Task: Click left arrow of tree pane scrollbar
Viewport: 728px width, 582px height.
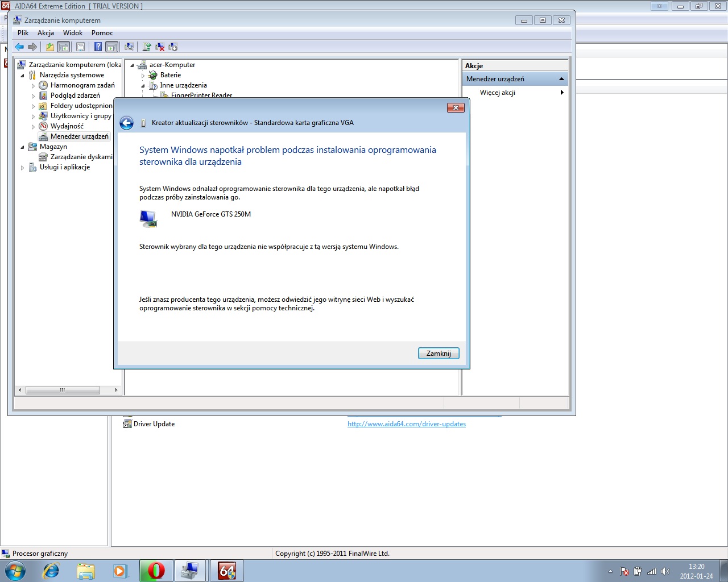Action: click(20, 390)
